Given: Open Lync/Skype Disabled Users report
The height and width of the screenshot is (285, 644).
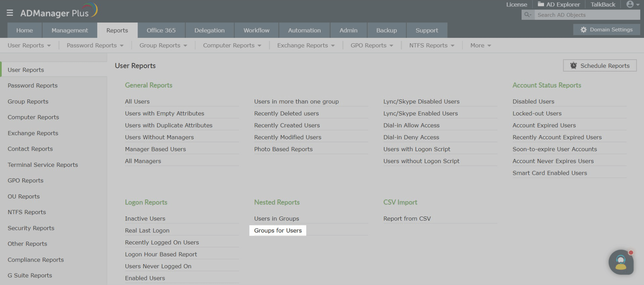Looking at the screenshot, I should (x=421, y=101).
